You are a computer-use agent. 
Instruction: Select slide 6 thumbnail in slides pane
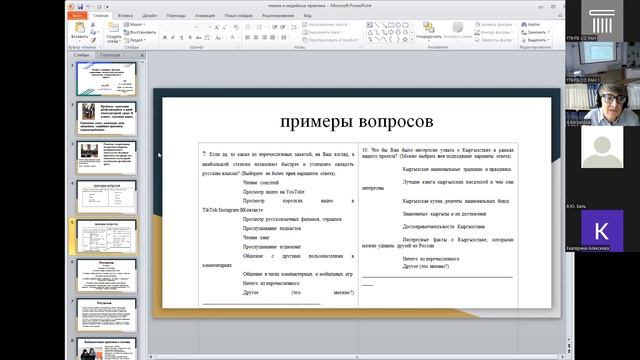pos(107,276)
